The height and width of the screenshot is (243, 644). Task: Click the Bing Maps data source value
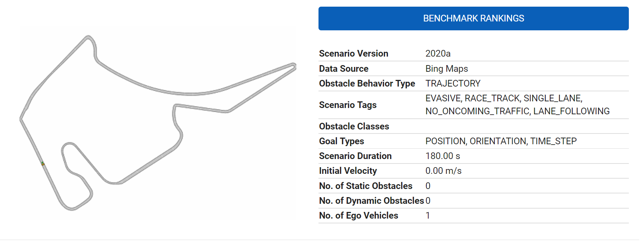pos(446,69)
